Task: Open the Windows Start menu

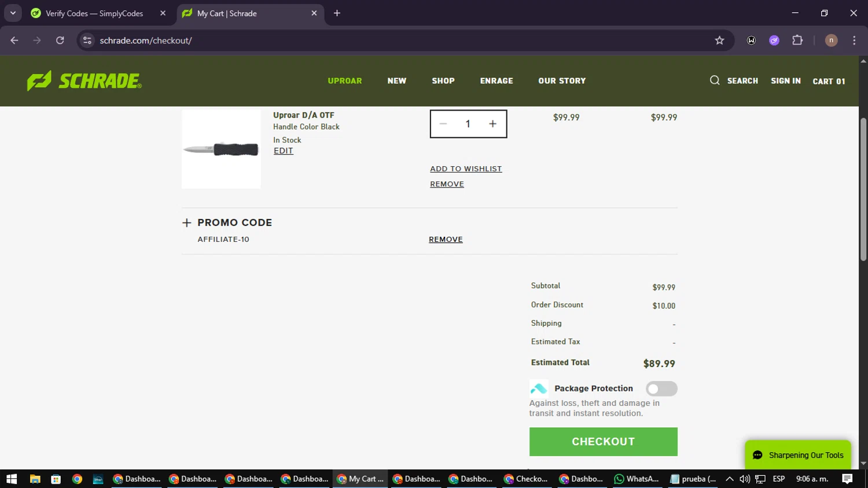Action: click(x=12, y=479)
